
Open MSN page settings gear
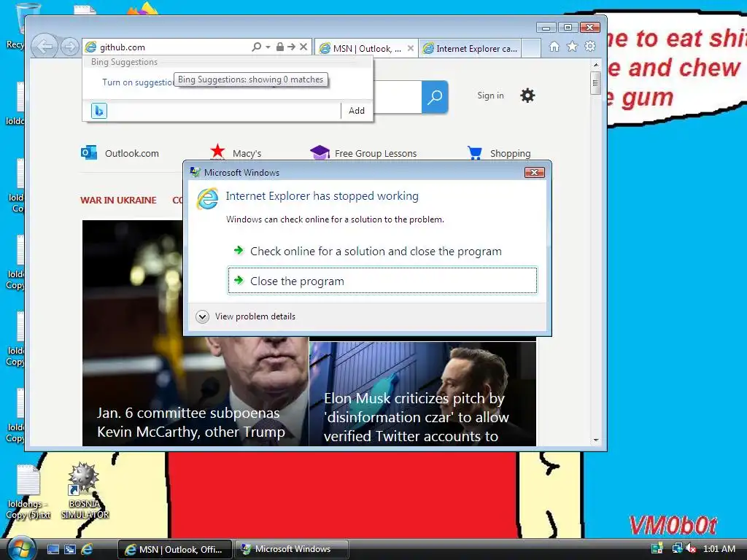[x=527, y=96]
